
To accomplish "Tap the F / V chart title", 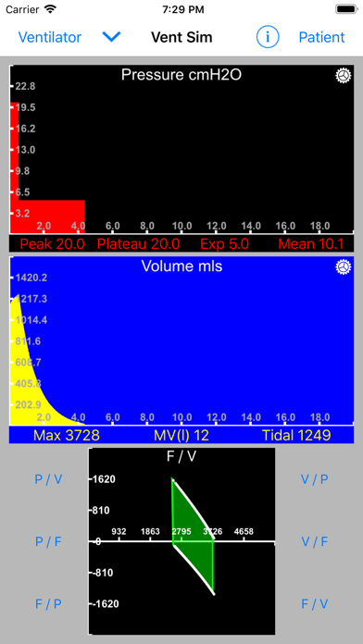I will 181,457.
